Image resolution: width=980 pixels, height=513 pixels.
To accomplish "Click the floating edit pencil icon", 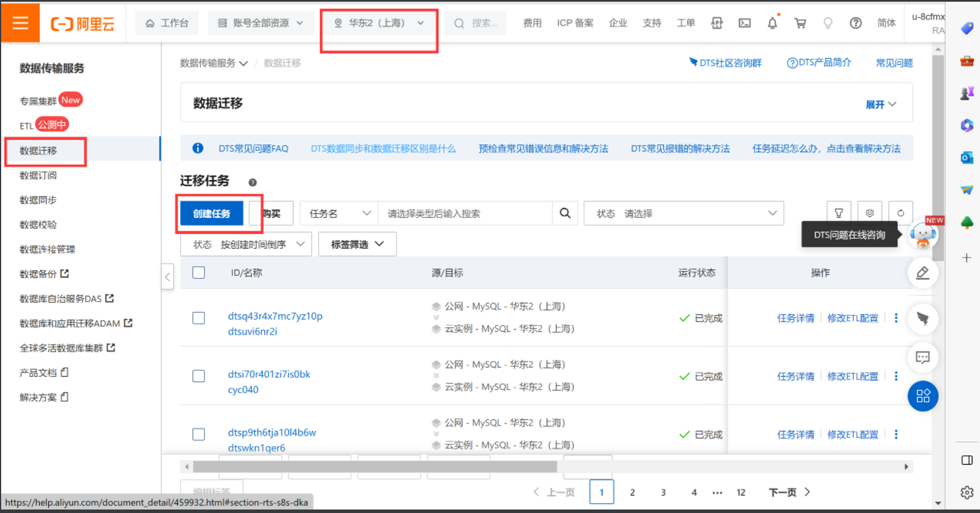I will [x=923, y=273].
